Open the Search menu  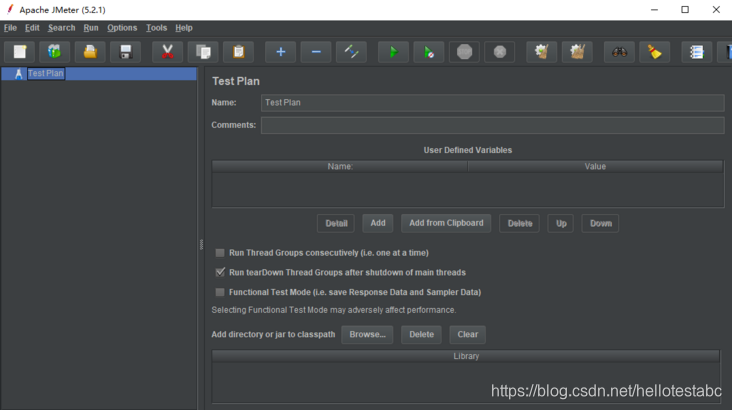62,28
